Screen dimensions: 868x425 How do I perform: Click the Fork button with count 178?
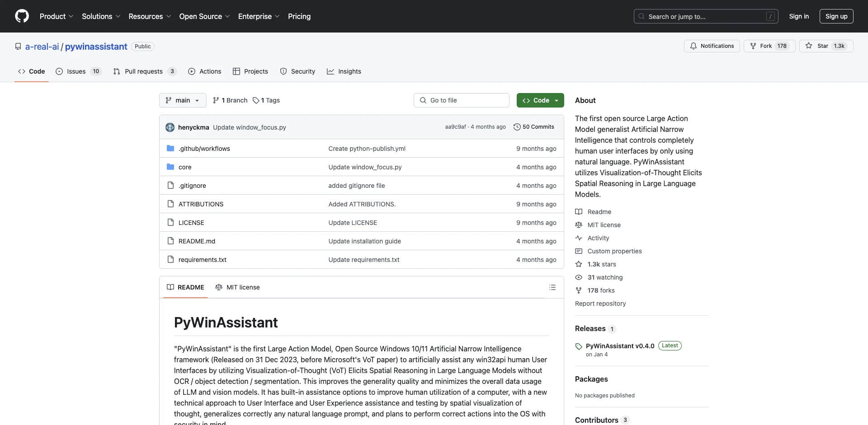[769, 46]
